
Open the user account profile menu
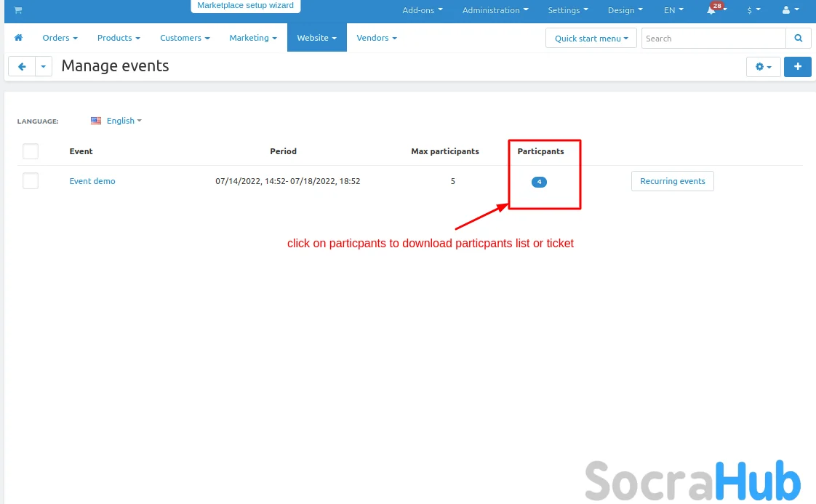click(x=790, y=10)
